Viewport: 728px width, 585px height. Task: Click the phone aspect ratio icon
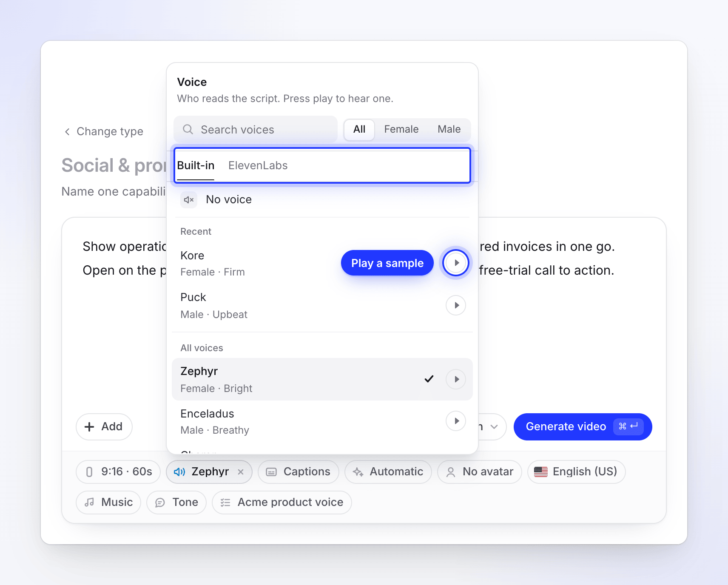coord(89,472)
